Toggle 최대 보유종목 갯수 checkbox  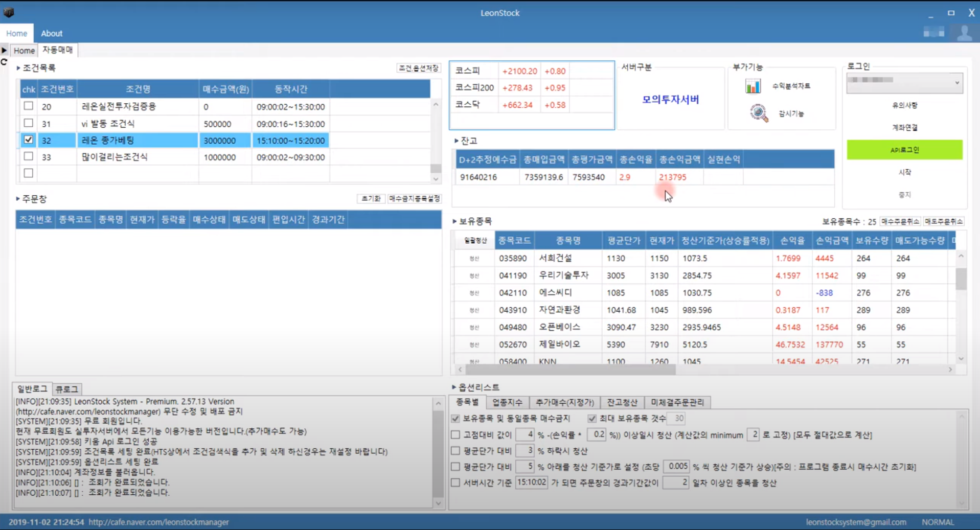point(591,419)
